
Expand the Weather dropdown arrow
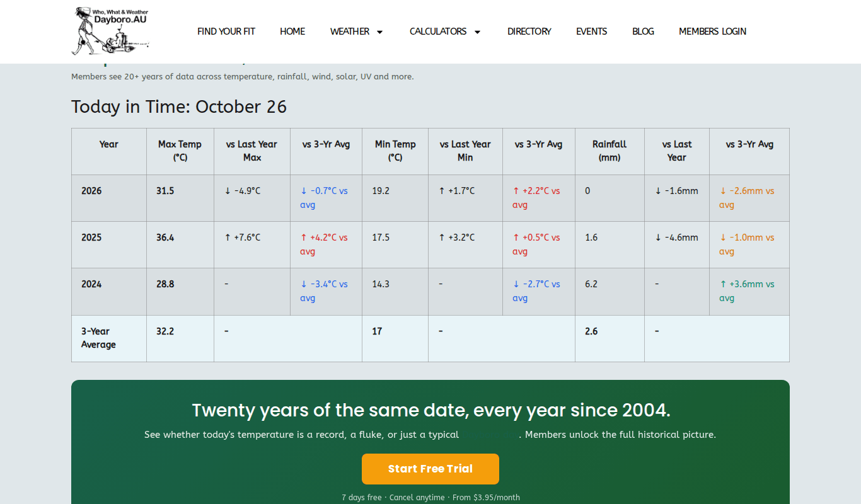[379, 32]
